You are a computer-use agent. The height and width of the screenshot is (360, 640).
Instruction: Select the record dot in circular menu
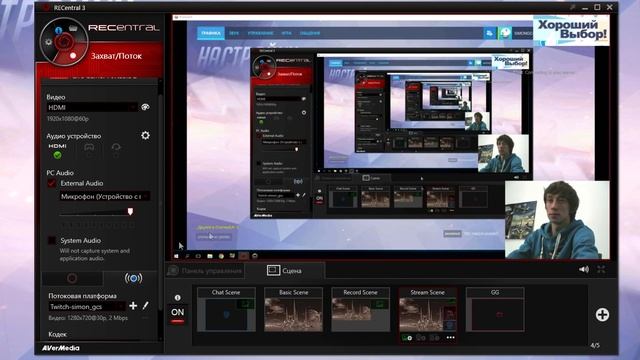pos(73,56)
